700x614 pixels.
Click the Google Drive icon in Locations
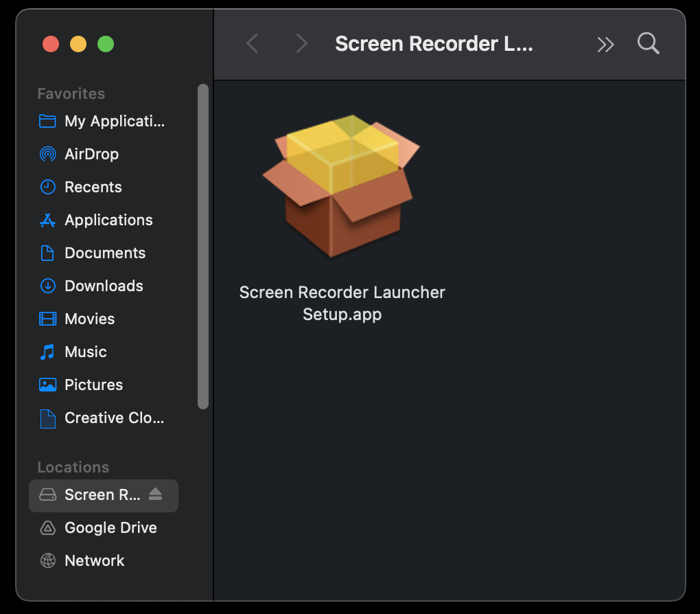pos(47,527)
